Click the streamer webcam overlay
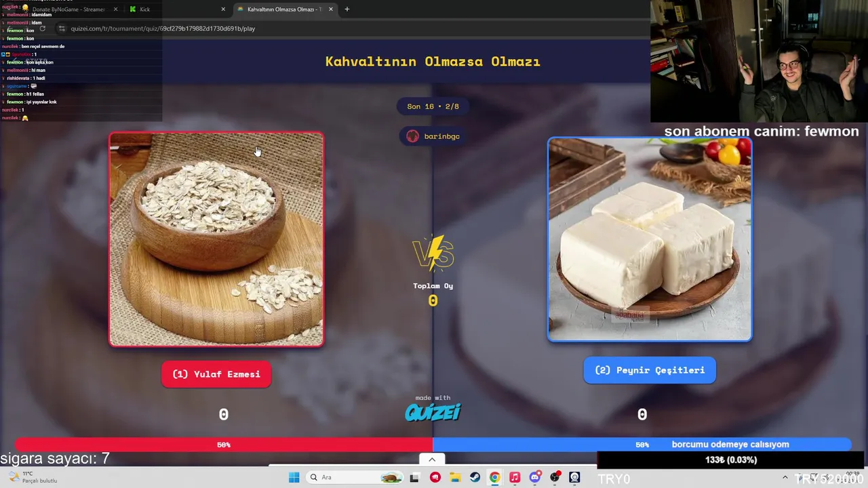 pos(759,61)
